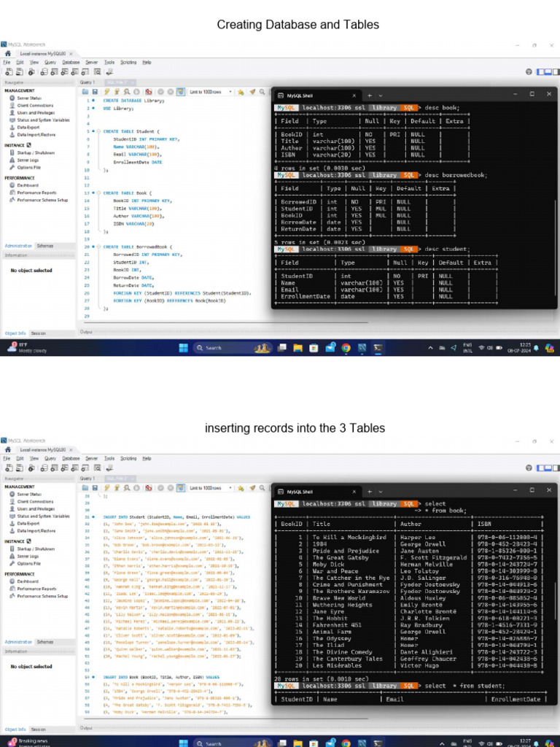Open new tab plus icon in upper MySQL Shell
This screenshot has width=560, height=747.
tap(370, 96)
